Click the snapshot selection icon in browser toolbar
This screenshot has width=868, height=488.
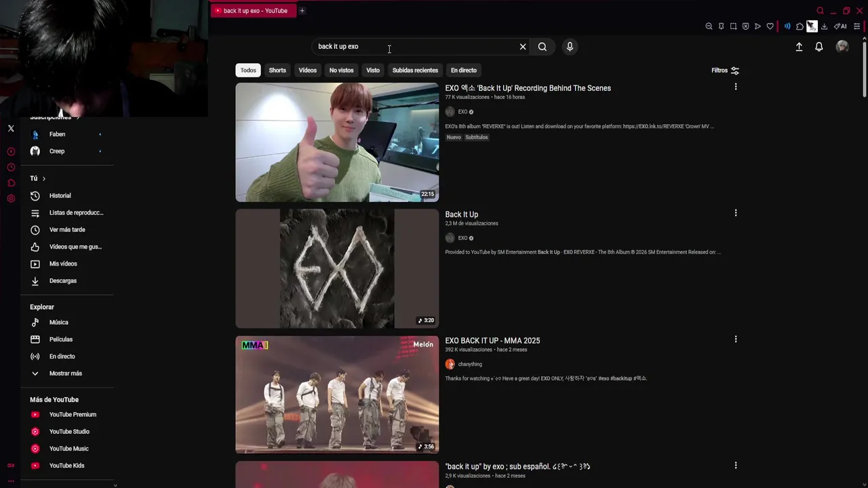(733, 26)
